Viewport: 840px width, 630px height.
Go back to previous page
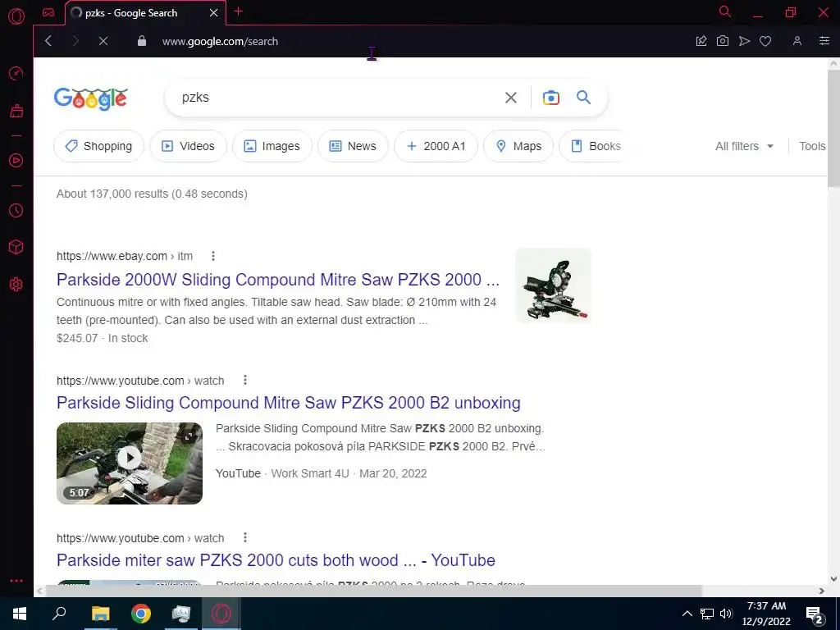(48, 41)
